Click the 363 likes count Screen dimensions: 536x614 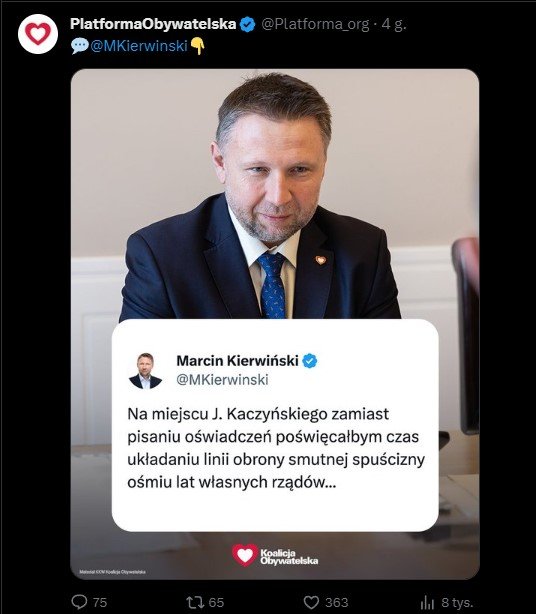[x=336, y=602]
